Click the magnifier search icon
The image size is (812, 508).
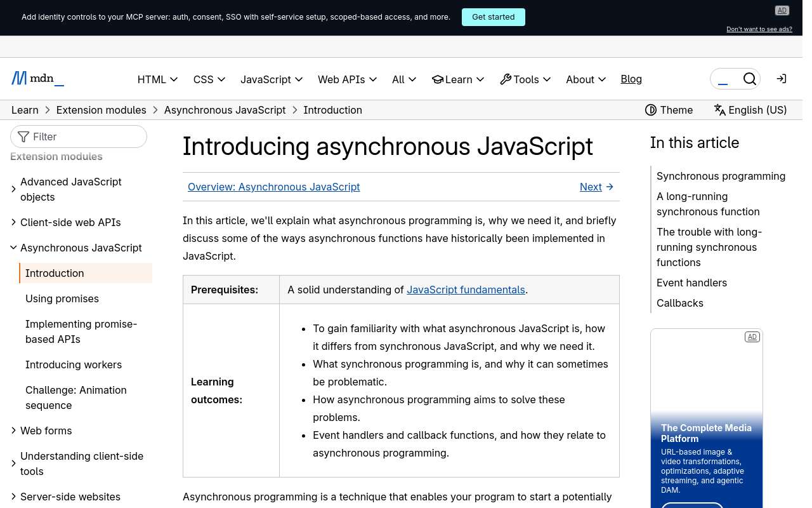coord(749,79)
